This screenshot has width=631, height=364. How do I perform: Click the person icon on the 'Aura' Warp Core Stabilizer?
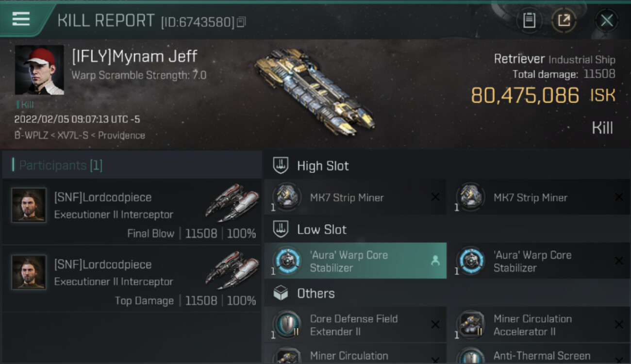tap(435, 261)
